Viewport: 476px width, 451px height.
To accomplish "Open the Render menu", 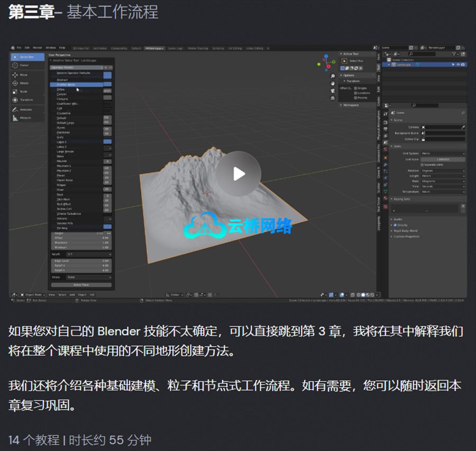I will (x=38, y=48).
